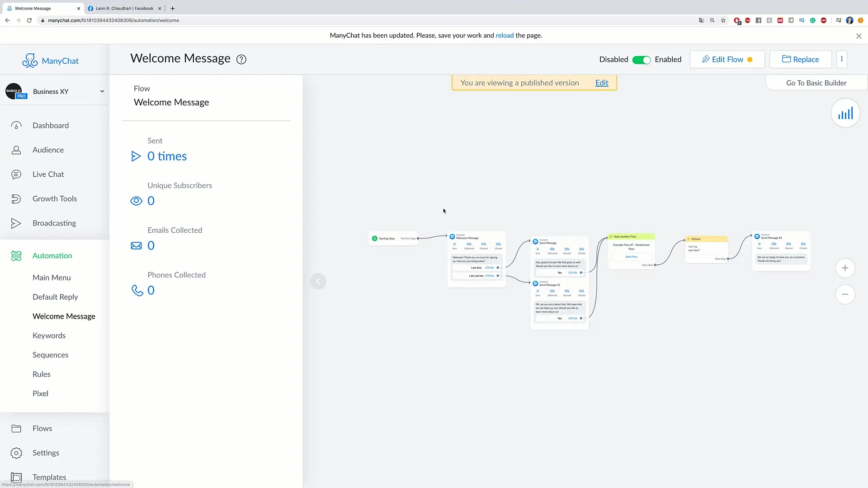The height and width of the screenshot is (488, 868).
Task: Select the Keywords automation menu item
Action: point(49,335)
